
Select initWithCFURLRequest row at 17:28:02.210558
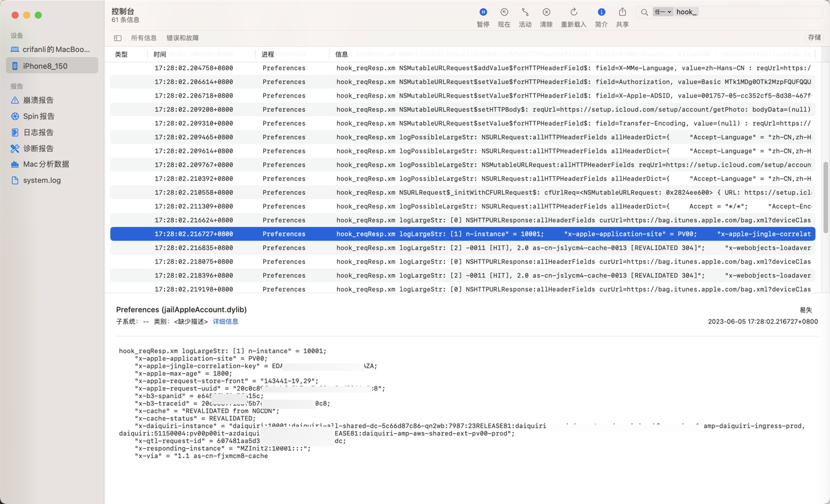[x=462, y=193]
